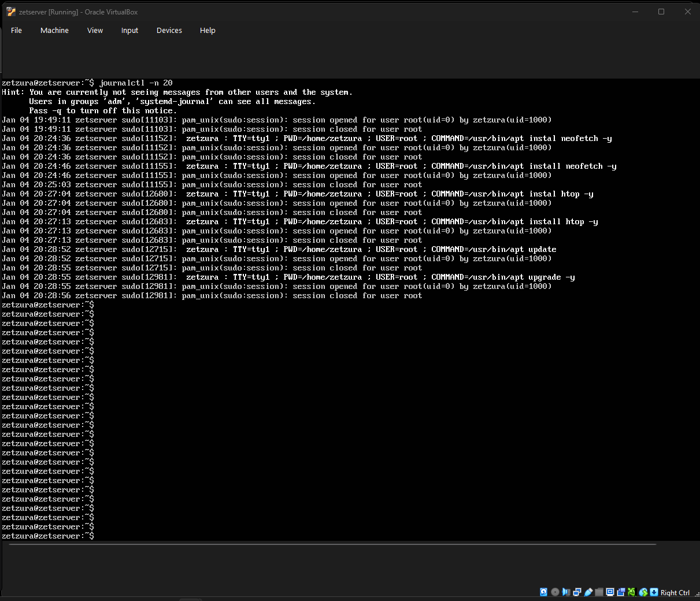
Task: Click the optical drives status icon
Action: pos(555,592)
